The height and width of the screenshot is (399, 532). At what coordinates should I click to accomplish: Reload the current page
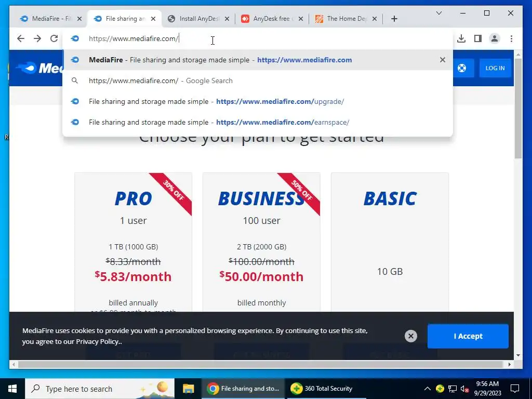click(x=54, y=38)
